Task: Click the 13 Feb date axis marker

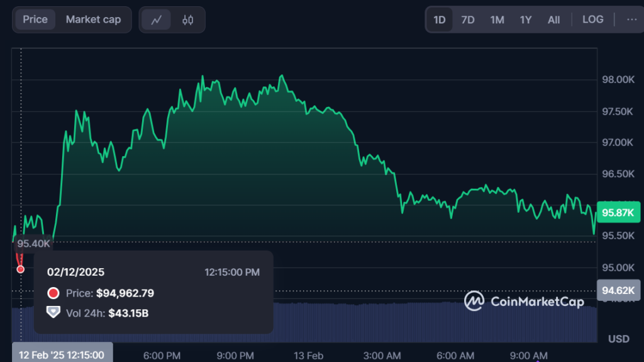Action: (x=308, y=356)
